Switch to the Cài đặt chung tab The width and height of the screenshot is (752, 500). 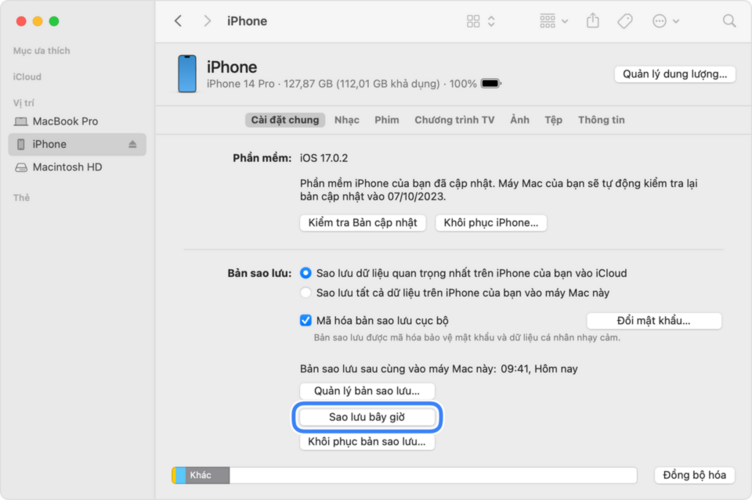[x=285, y=120]
